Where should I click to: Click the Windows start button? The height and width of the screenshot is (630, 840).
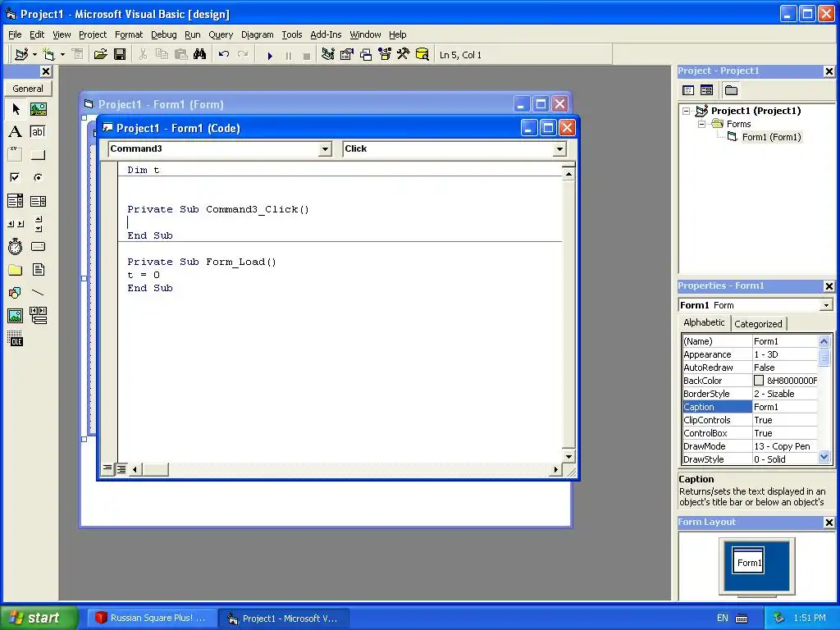[x=39, y=618]
